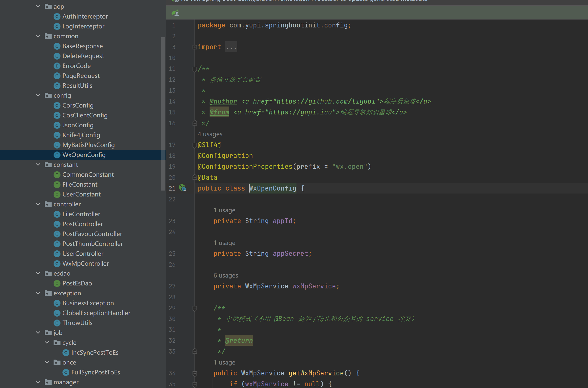Expand the folded import statements
The height and width of the screenshot is (388, 588).
[x=195, y=47]
